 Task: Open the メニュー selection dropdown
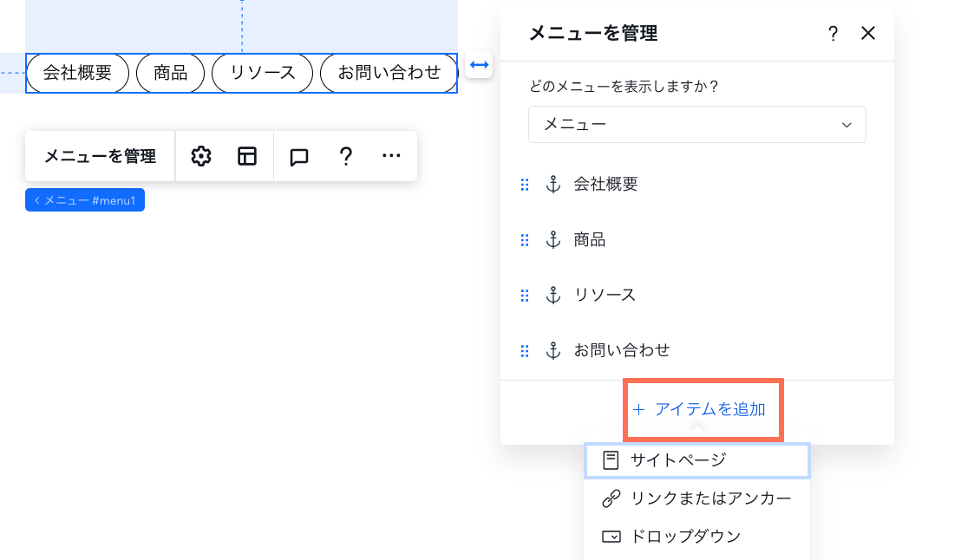tap(696, 124)
